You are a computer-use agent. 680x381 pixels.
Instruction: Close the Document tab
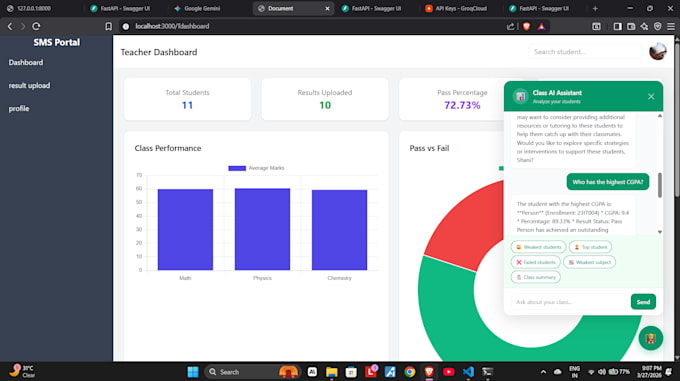[x=327, y=8]
